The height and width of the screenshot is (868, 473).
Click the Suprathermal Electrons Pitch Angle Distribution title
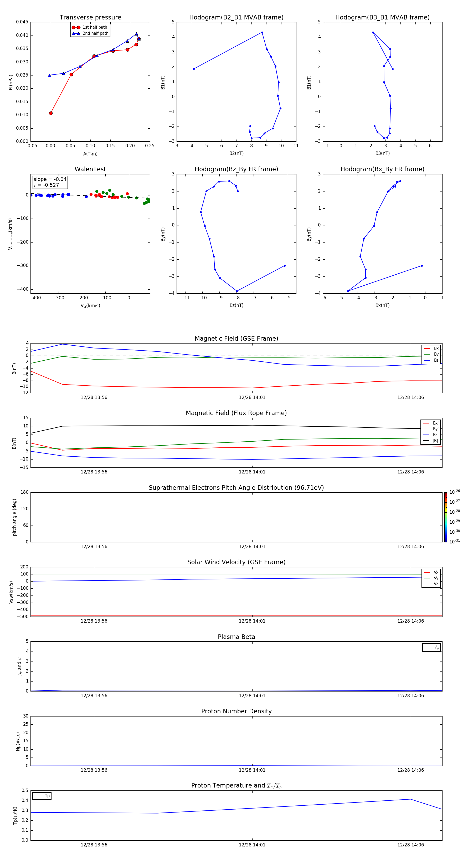coord(236,488)
